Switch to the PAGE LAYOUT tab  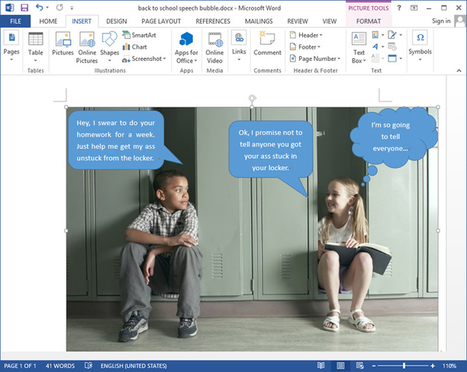[x=161, y=21]
